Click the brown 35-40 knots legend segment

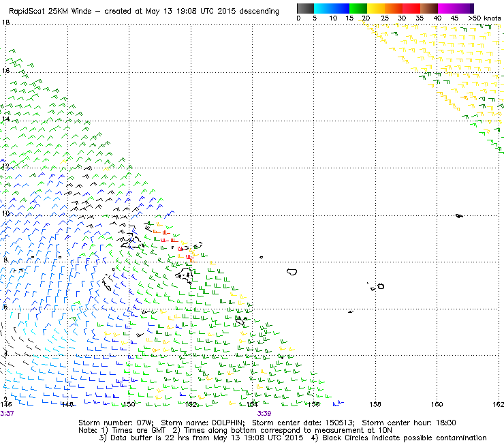pyautogui.click(x=429, y=8)
